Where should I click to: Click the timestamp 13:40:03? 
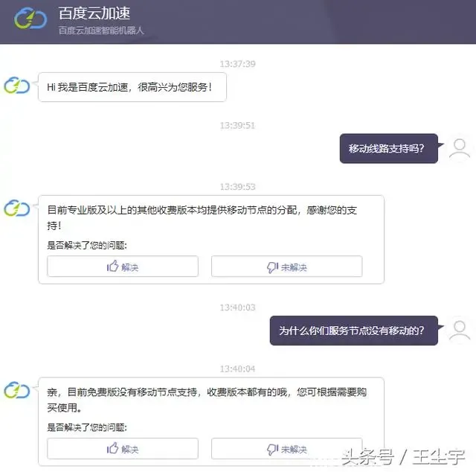pyautogui.click(x=238, y=307)
